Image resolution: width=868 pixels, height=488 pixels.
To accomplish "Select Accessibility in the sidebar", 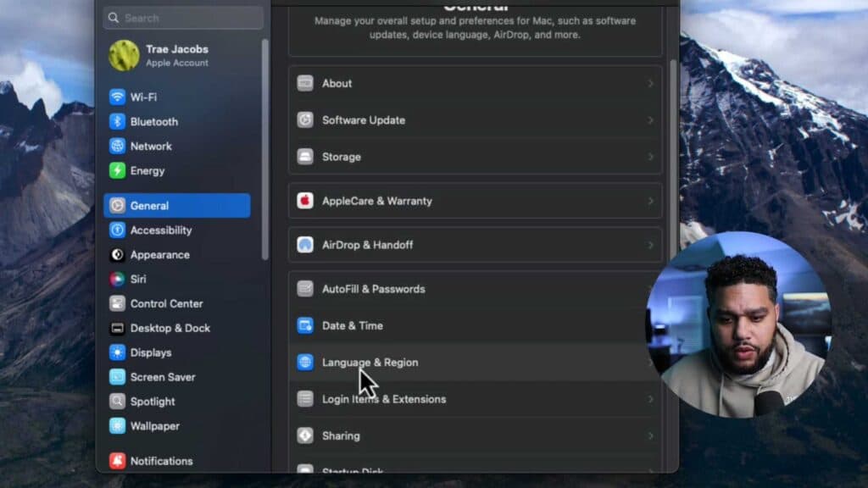I will (x=177, y=230).
